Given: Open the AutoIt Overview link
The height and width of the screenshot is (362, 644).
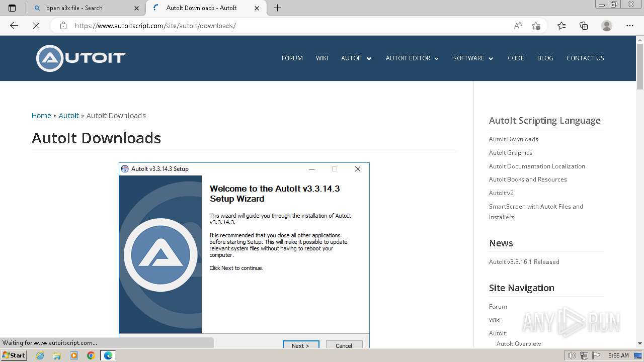Looking at the screenshot, I should tap(519, 344).
